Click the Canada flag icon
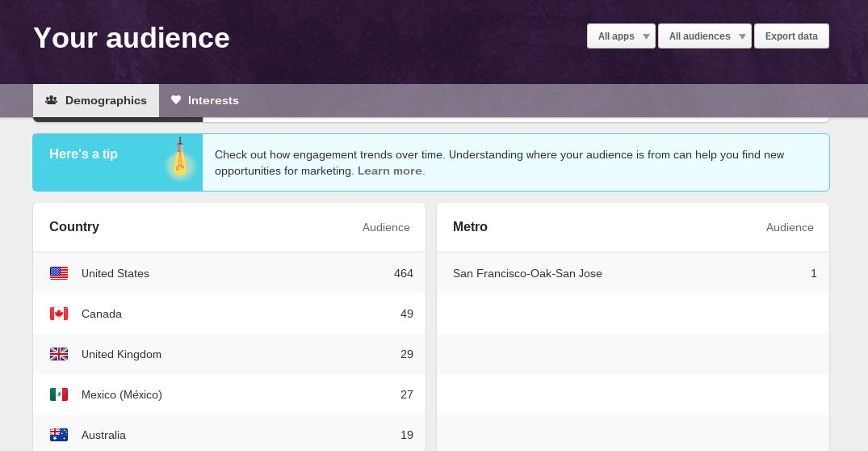The width and height of the screenshot is (868, 451). 59,314
